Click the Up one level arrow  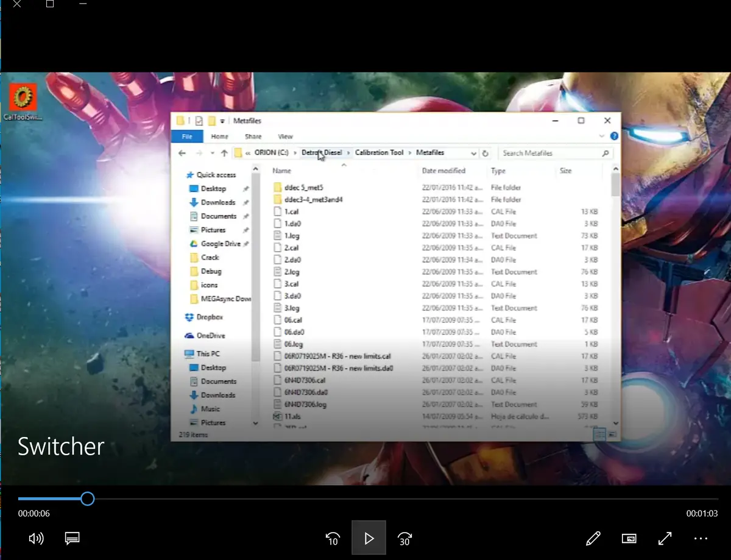pyautogui.click(x=224, y=153)
